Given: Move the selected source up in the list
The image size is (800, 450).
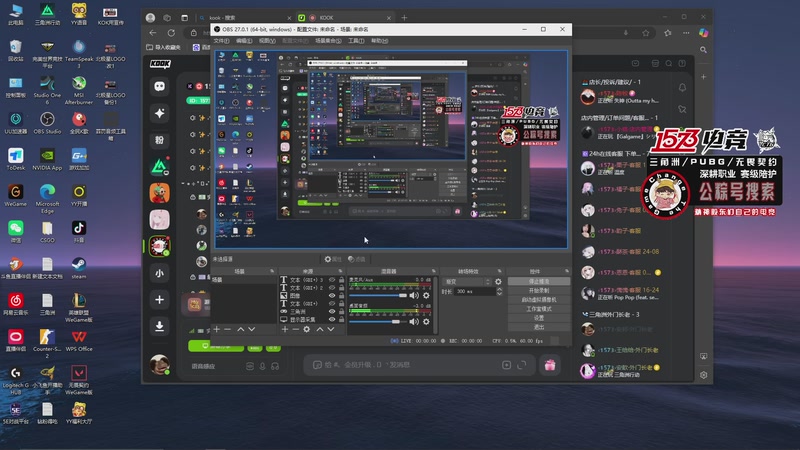Looking at the screenshot, I should 320,330.
